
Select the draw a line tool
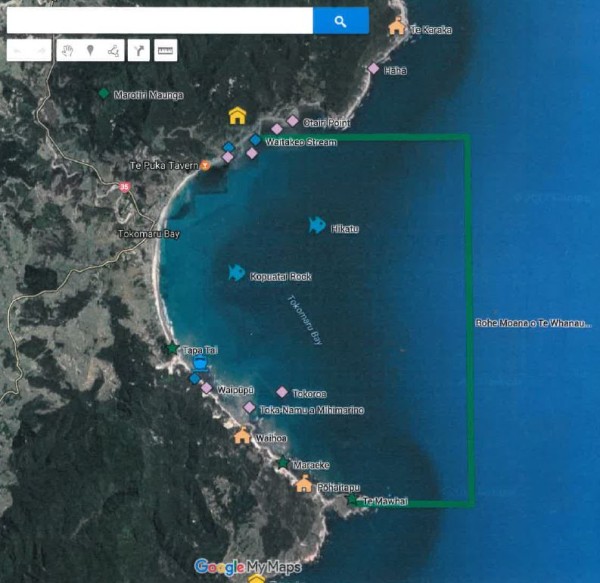pos(113,50)
